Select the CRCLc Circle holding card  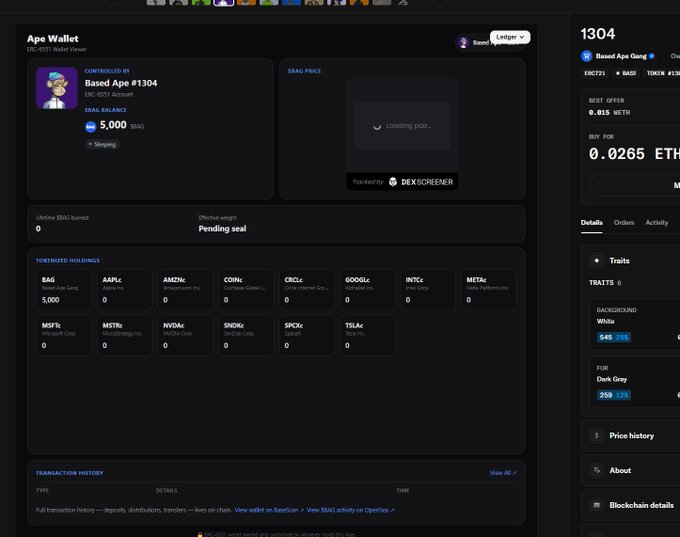click(307, 290)
